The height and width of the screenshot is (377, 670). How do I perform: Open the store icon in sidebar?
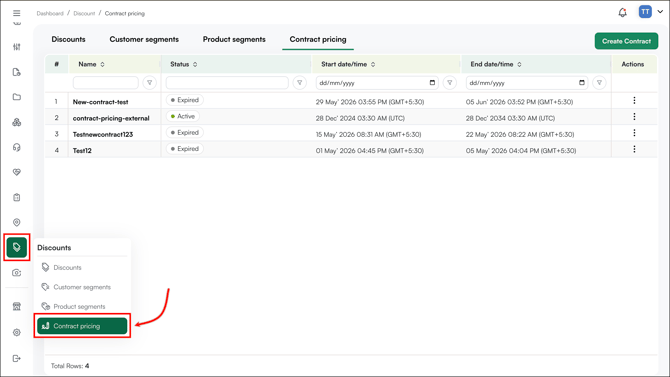17,306
